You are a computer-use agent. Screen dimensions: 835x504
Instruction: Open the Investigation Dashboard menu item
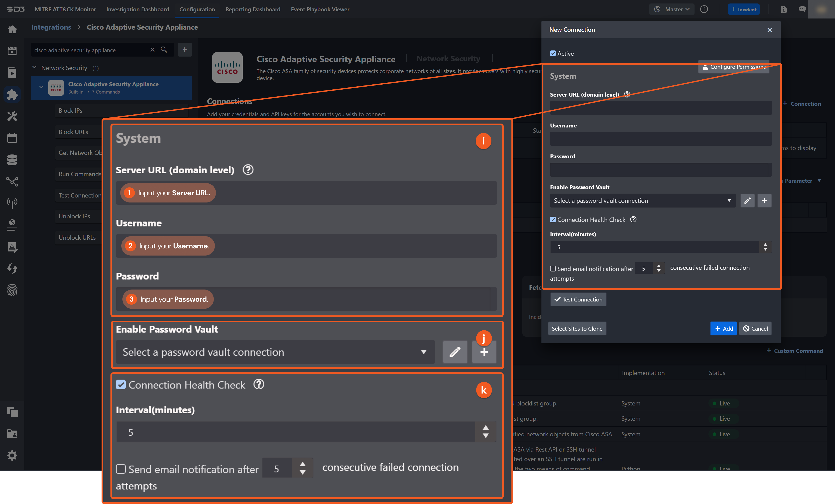click(138, 9)
